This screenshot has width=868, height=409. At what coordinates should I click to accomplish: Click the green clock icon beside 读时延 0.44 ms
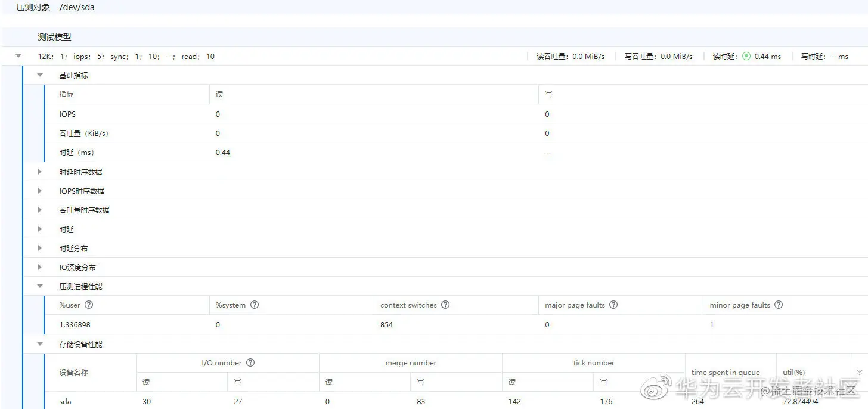[x=746, y=56]
